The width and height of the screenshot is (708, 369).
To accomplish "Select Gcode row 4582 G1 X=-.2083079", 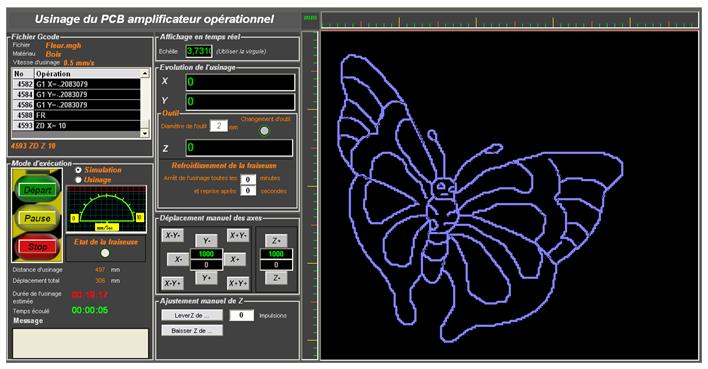I will click(76, 84).
